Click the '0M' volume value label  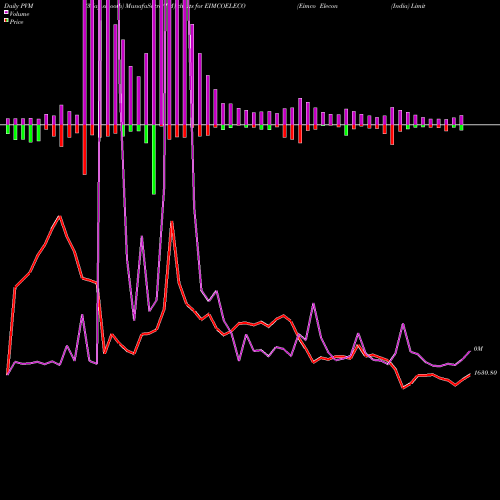pyautogui.click(x=478, y=349)
